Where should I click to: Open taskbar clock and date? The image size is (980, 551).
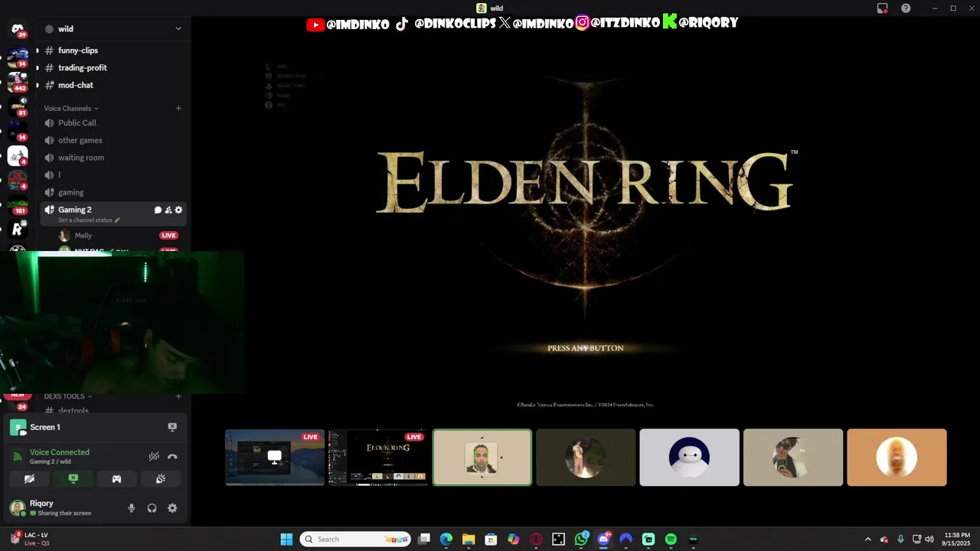pos(957,539)
